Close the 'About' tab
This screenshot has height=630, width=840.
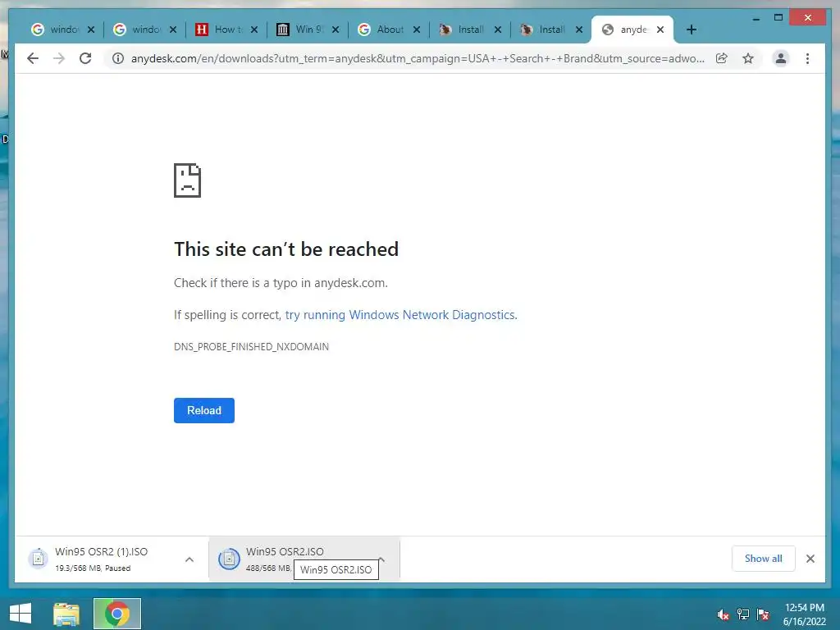416,30
